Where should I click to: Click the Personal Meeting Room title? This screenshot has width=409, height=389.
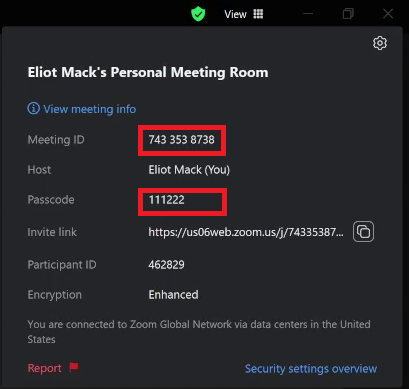(148, 72)
